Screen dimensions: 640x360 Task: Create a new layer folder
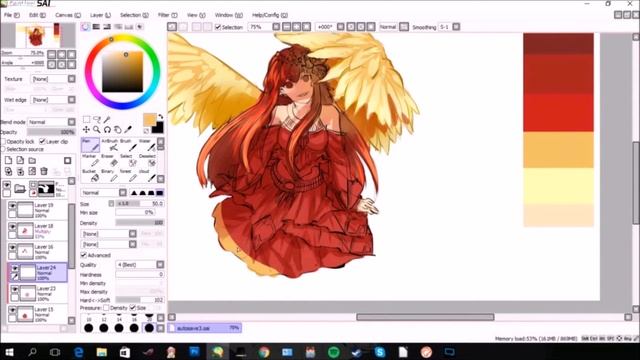click(x=32, y=160)
